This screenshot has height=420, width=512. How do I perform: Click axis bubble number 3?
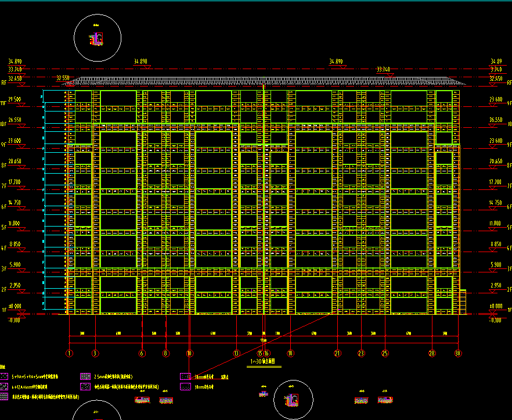pyautogui.click(x=95, y=353)
